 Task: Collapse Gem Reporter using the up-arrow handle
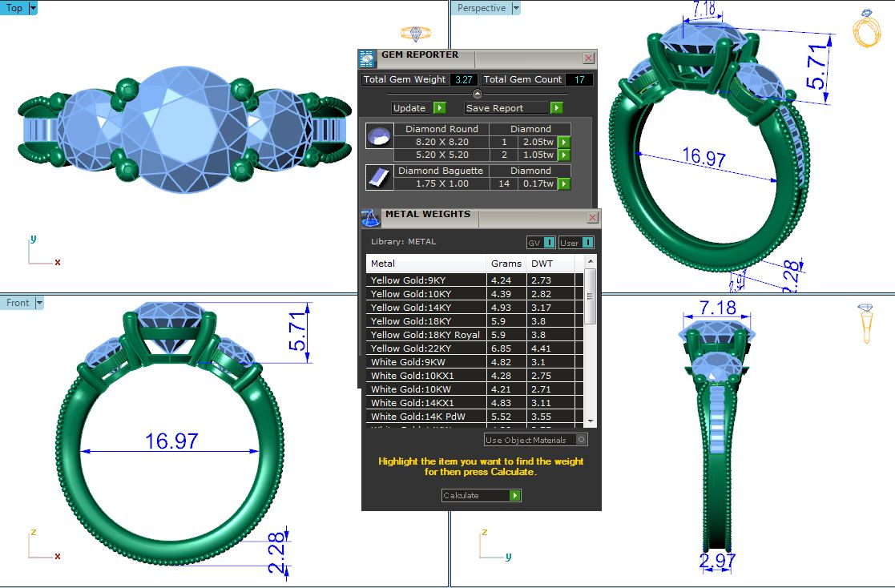click(x=478, y=94)
